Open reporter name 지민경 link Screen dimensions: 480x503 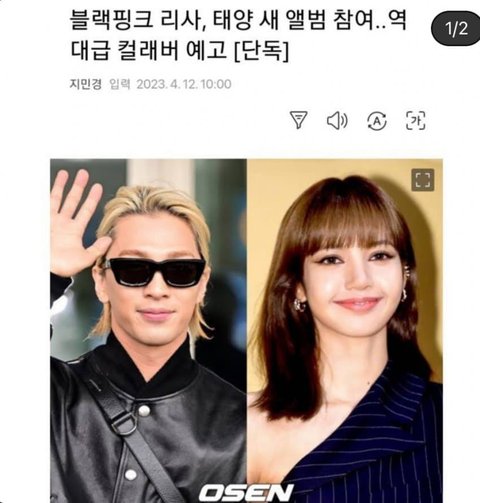(x=85, y=84)
